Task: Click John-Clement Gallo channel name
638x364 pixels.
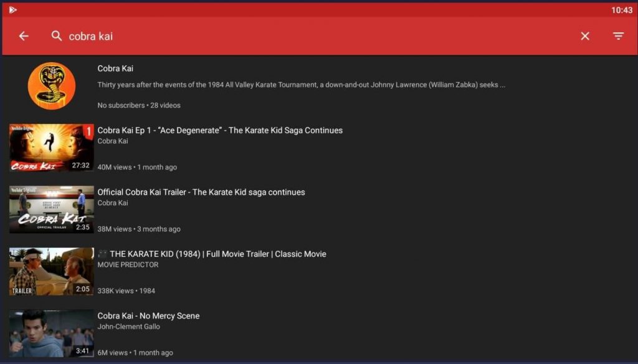Action: [x=128, y=327]
